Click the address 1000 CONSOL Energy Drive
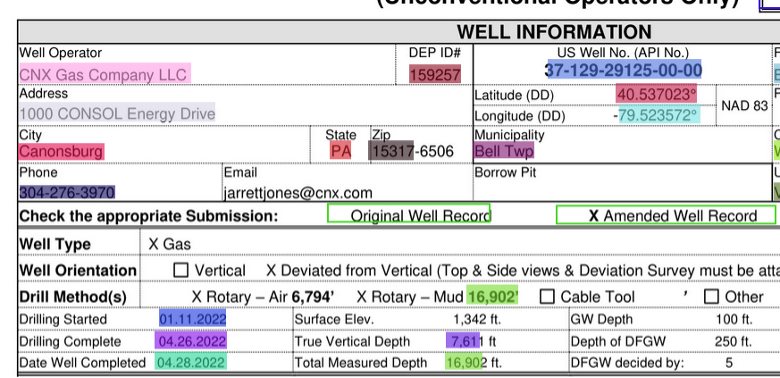Image resolution: width=780 pixels, height=378 pixels. pos(117,113)
